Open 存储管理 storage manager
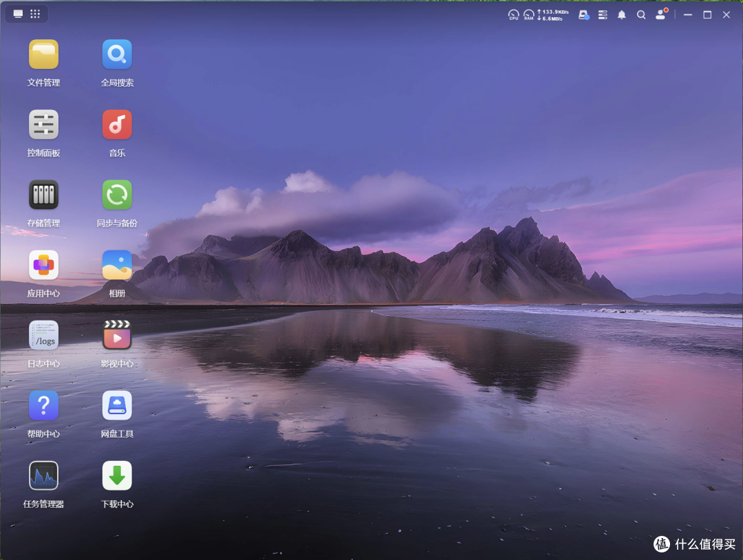This screenshot has width=743, height=560. coord(43,195)
